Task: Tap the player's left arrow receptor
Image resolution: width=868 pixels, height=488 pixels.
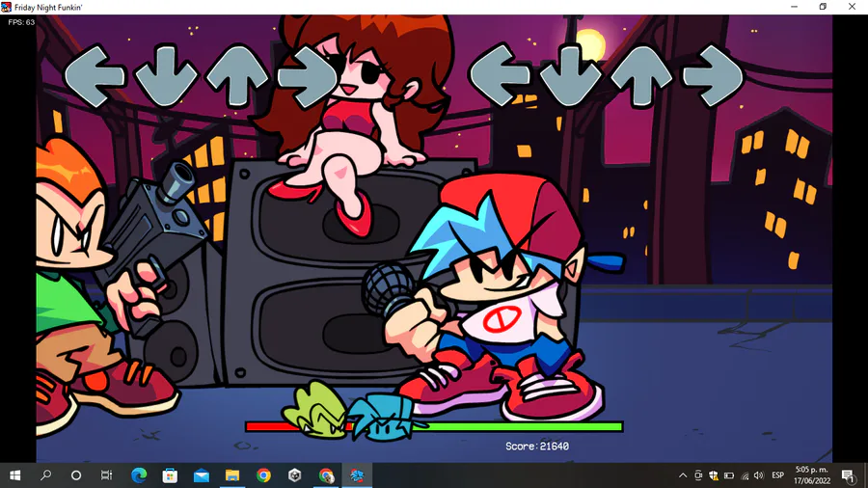Action: [x=500, y=76]
